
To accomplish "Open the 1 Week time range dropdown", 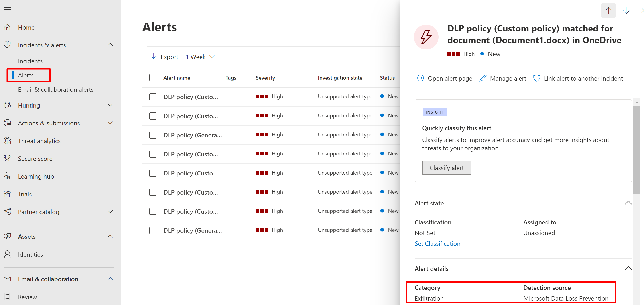I will tap(200, 57).
